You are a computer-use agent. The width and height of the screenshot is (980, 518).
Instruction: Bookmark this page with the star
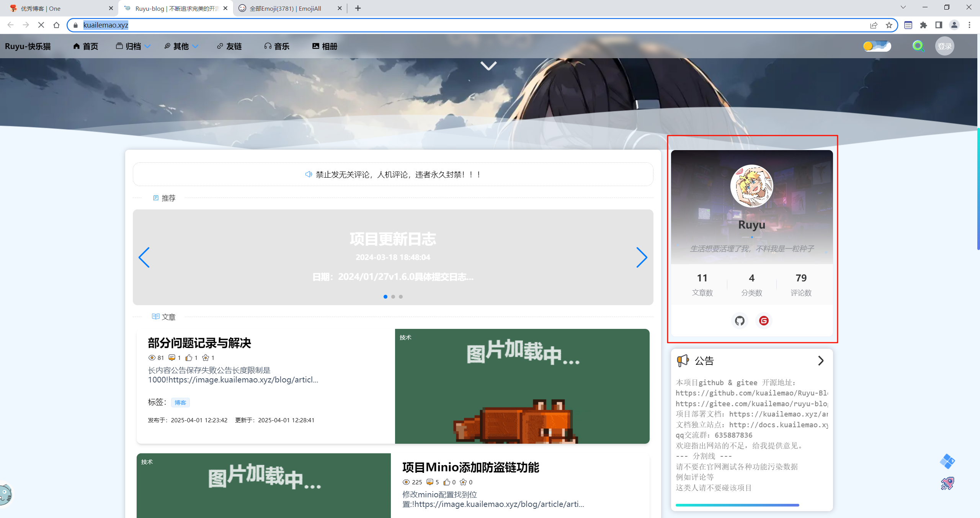point(889,25)
